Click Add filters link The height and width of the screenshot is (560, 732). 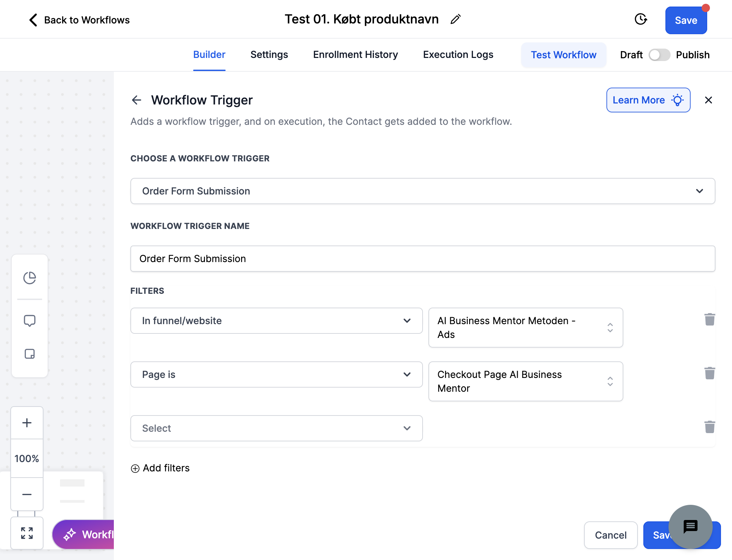click(160, 468)
